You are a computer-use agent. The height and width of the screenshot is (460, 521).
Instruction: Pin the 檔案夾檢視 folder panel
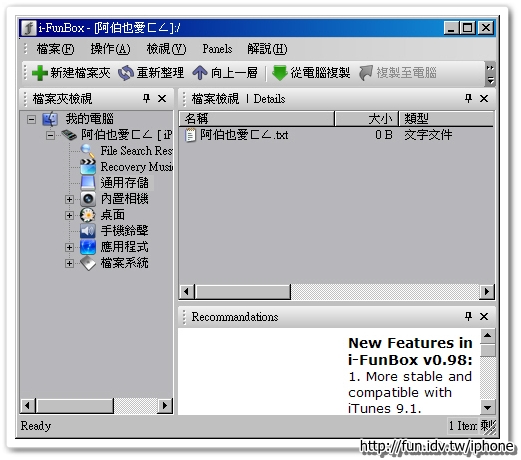[x=146, y=98]
